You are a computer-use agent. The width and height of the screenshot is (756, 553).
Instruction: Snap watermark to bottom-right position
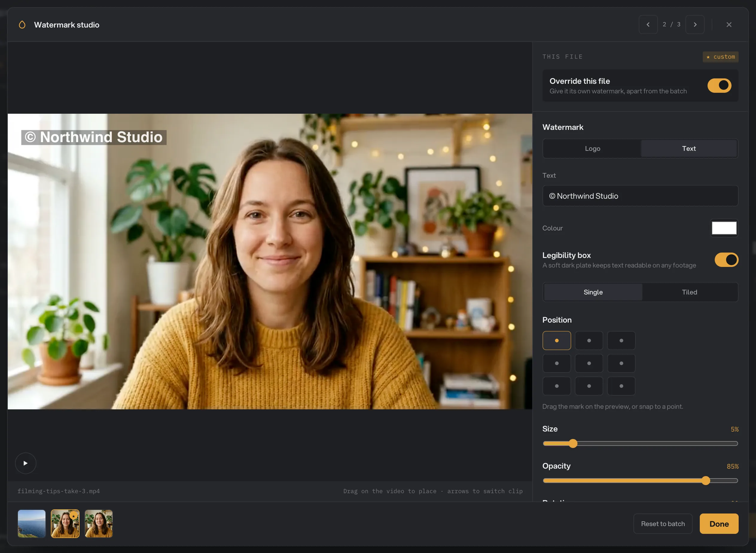point(621,386)
